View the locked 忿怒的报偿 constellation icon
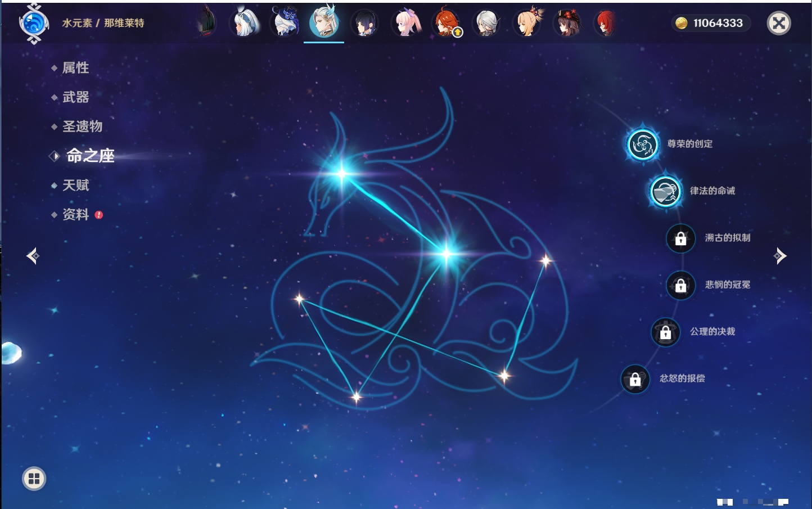This screenshot has width=812, height=509. (x=635, y=379)
